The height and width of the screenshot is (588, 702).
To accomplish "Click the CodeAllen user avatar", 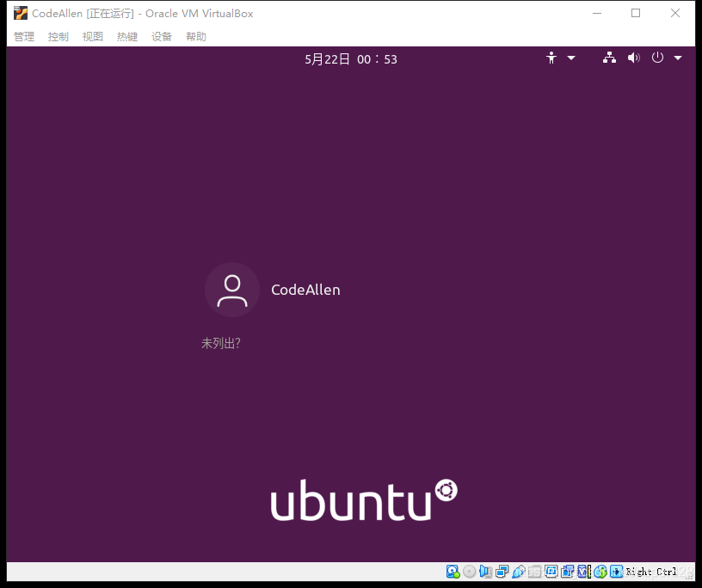I will click(232, 290).
